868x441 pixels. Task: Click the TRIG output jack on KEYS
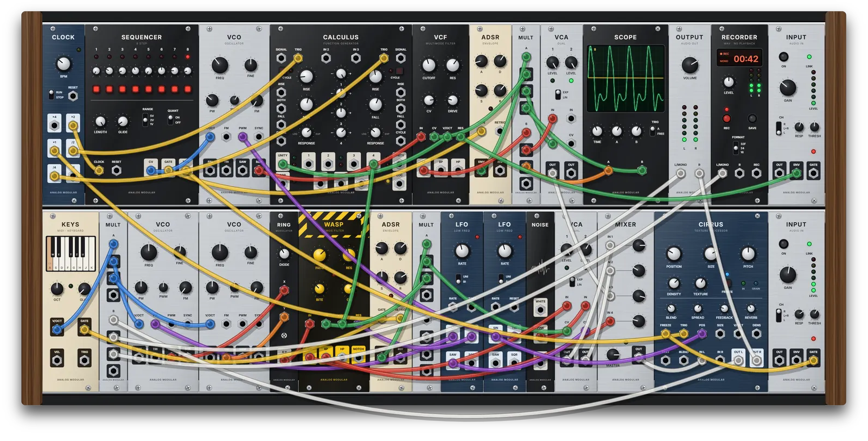tap(85, 361)
